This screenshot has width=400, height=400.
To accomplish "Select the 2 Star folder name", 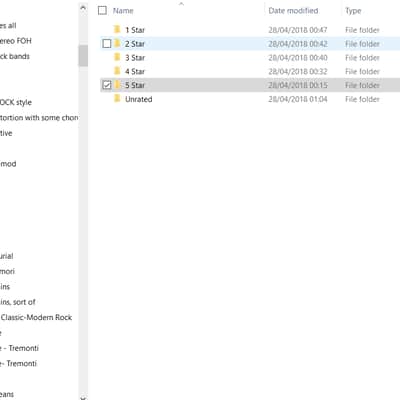I will point(135,44).
